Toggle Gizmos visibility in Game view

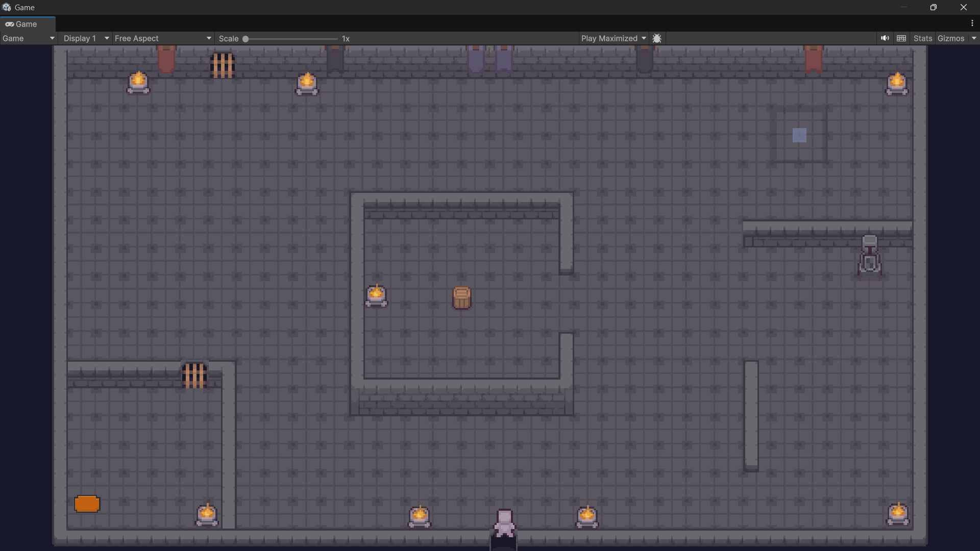(x=950, y=38)
